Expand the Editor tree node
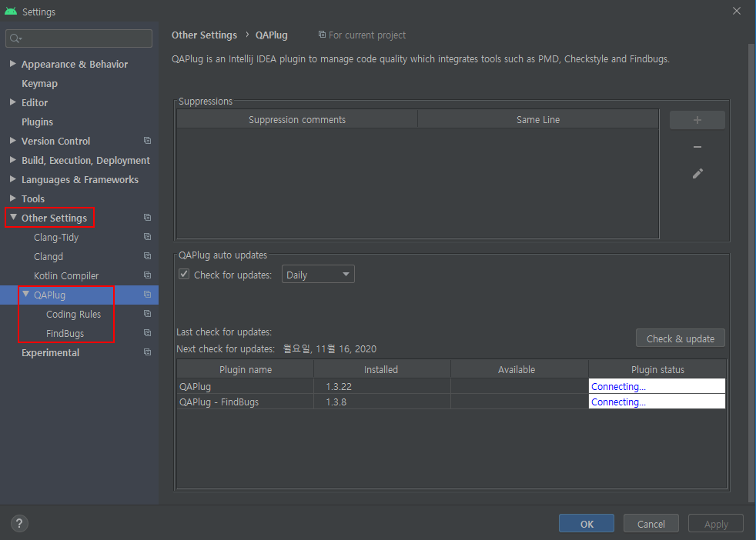This screenshot has width=756, height=540. pyautogui.click(x=13, y=102)
